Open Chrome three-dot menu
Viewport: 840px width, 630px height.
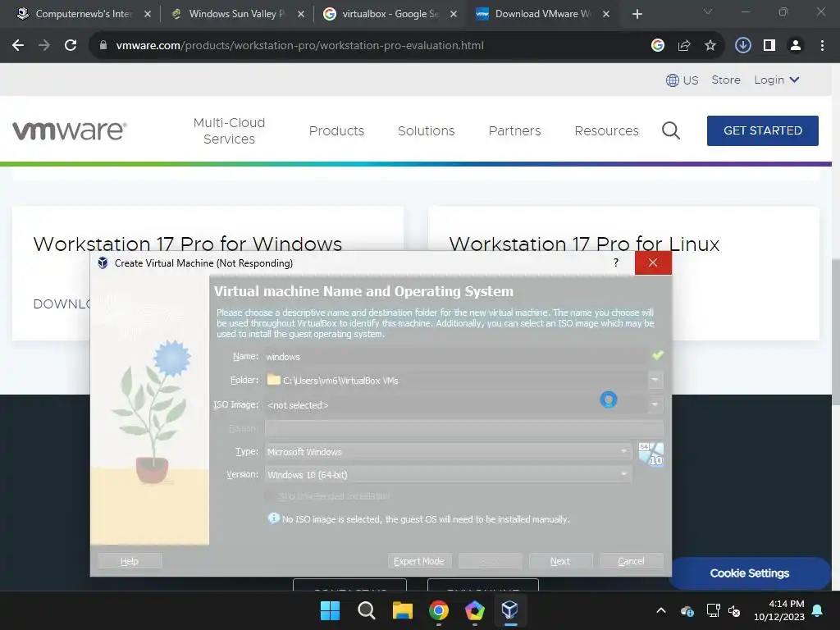(x=822, y=46)
